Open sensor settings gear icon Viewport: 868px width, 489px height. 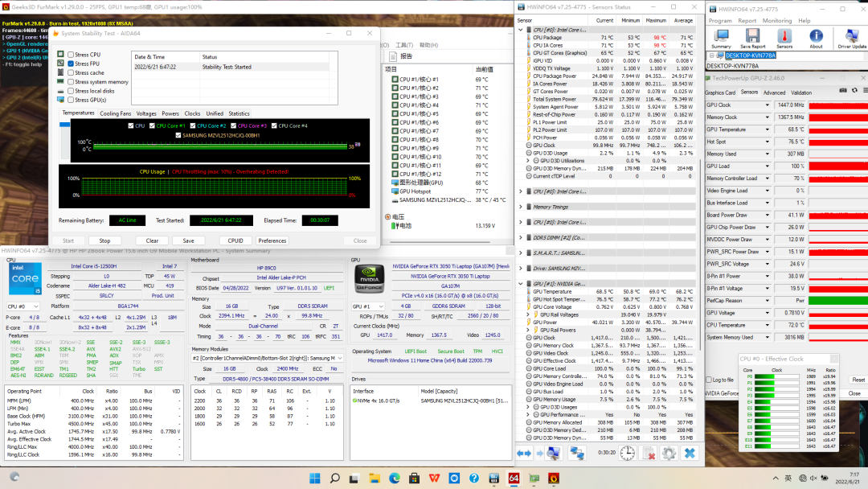click(x=668, y=454)
